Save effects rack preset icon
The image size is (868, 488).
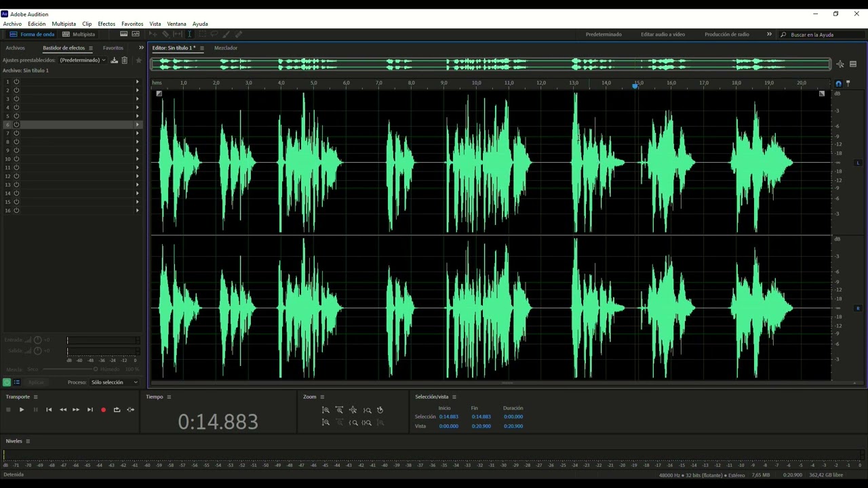tap(114, 60)
